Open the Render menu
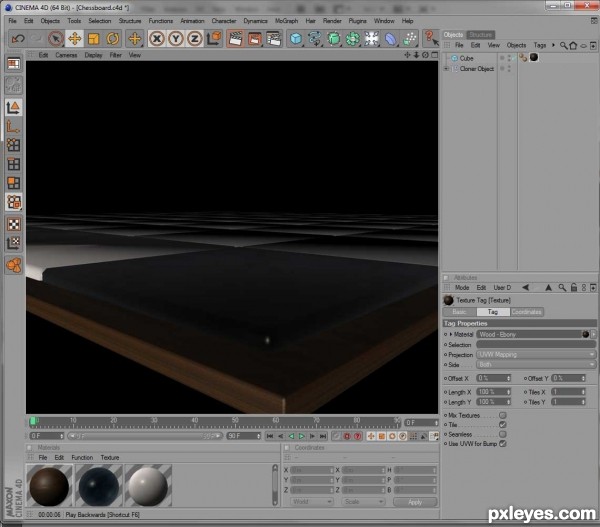Image resolution: width=600 pixels, height=527 pixels. tap(332, 21)
